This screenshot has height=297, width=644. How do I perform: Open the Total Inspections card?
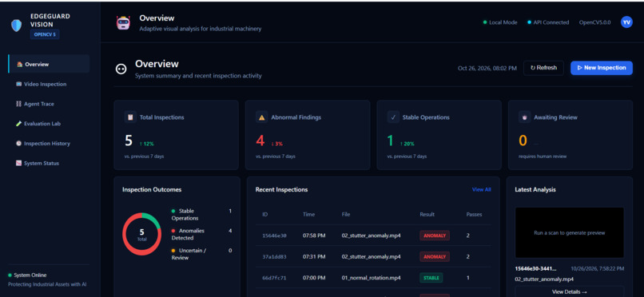[x=177, y=135]
